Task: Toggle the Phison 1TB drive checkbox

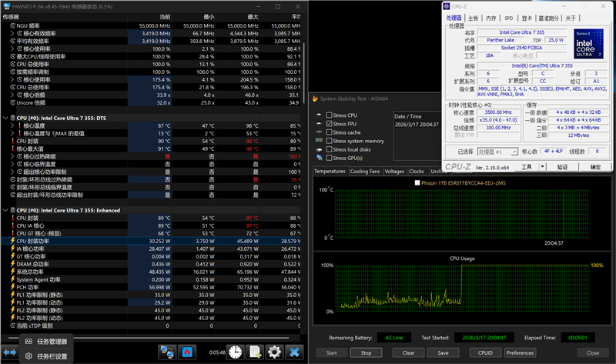Action: 417,183
